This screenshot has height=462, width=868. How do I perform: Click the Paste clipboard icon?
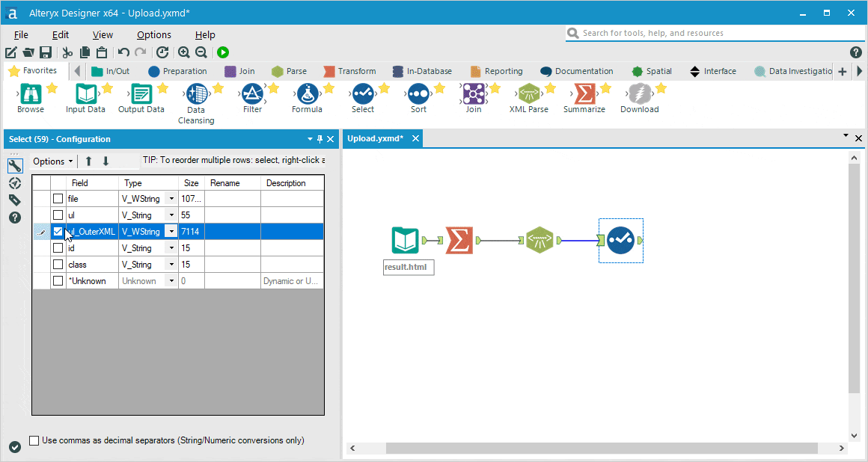pos(102,52)
